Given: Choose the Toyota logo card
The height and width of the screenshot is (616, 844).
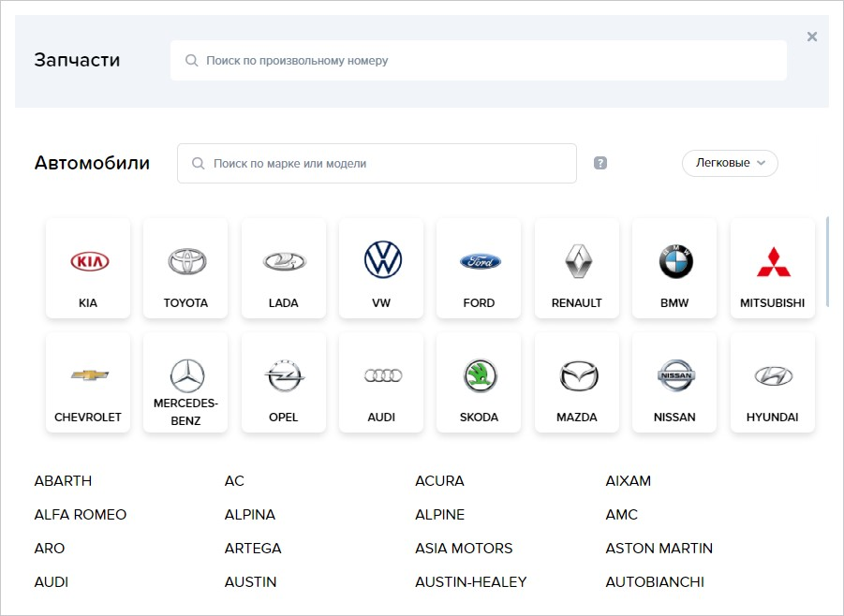Looking at the screenshot, I should 185,268.
